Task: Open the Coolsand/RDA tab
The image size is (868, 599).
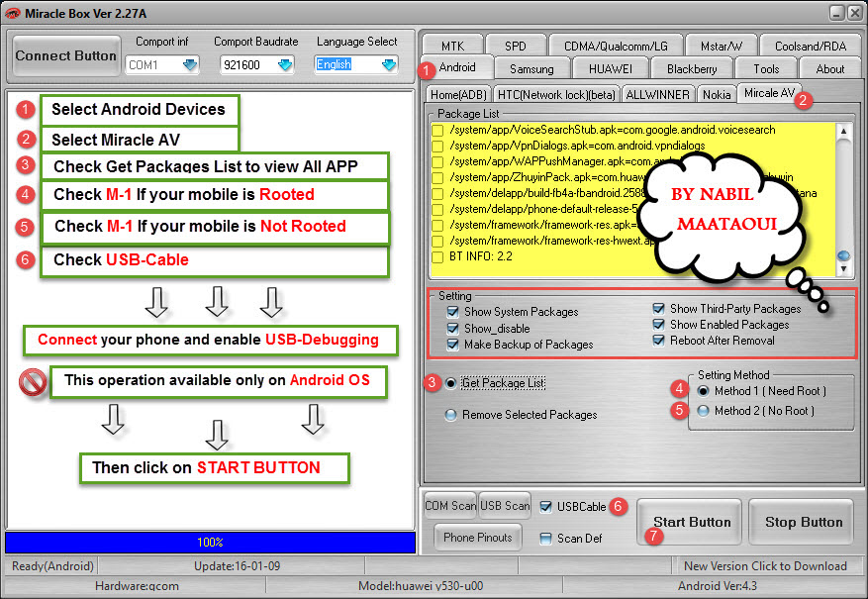Action: (811, 46)
